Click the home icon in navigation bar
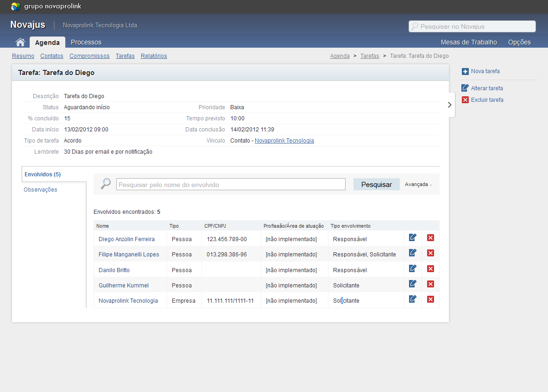548x392 pixels. pyautogui.click(x=20, y=42)
